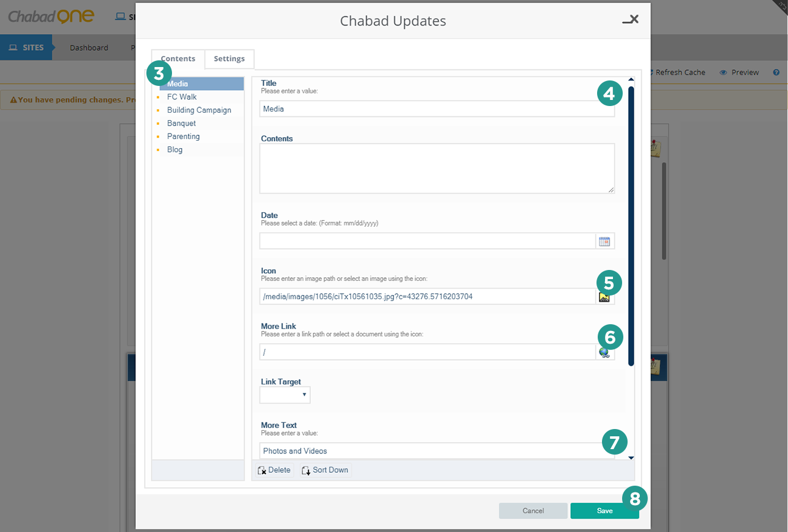
Task: Click the form's vertical scrollbar thumb
Action: 631,225
